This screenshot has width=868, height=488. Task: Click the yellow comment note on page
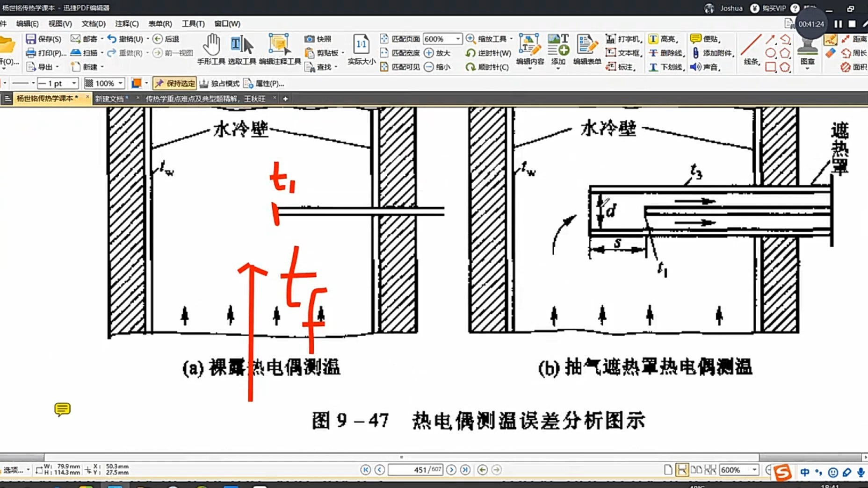point(62,409)
